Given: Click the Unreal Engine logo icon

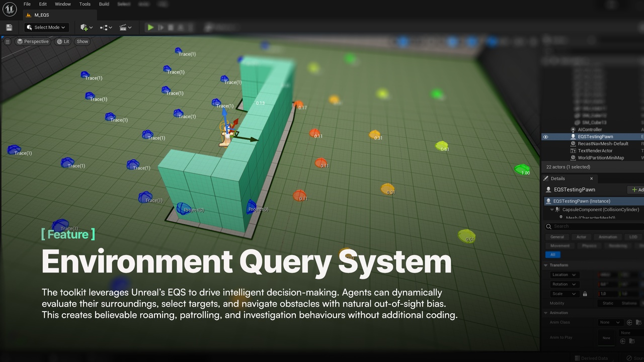Looking at the screenshot, I should (x=10, y=10).
